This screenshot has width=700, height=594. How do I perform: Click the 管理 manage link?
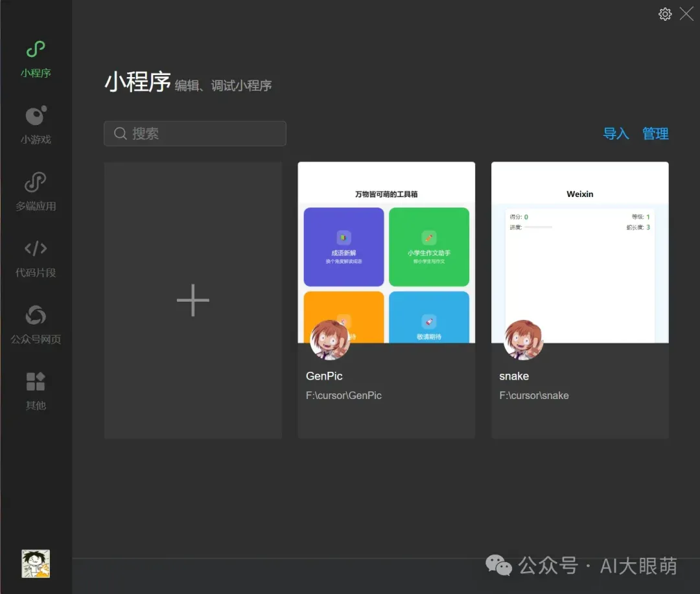tap(655, 133)
